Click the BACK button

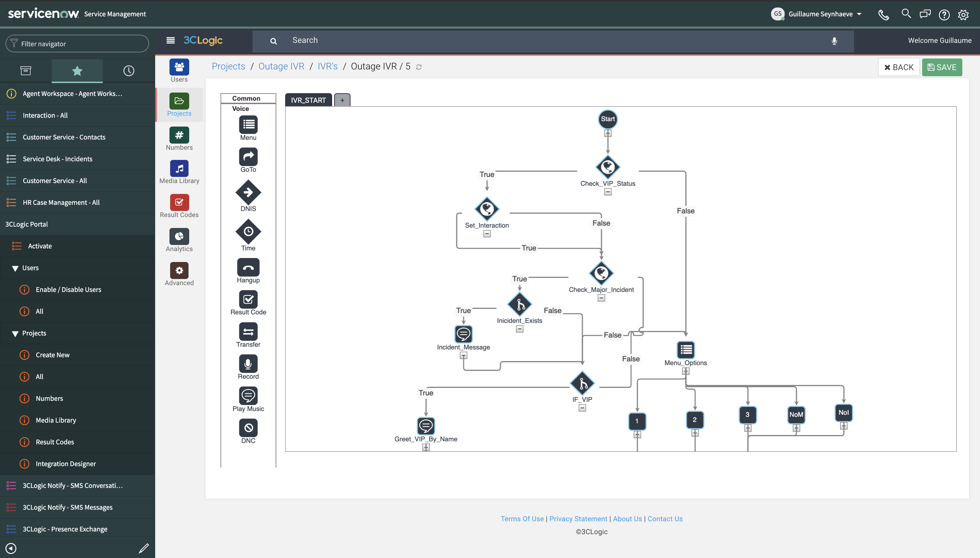click(899, 67)
